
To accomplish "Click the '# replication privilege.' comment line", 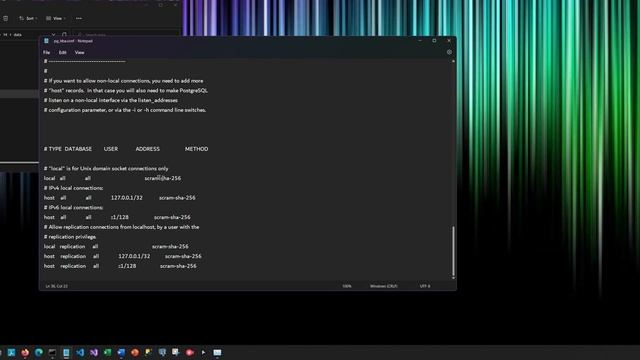I will click(x=70, y=237).
